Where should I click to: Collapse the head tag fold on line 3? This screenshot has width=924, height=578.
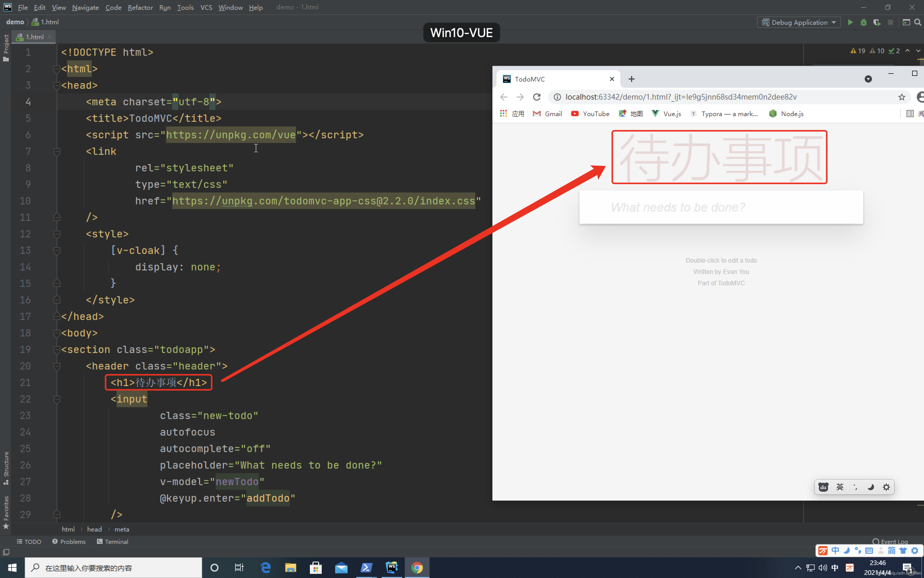pyautogui.click(x=57, y=85)
